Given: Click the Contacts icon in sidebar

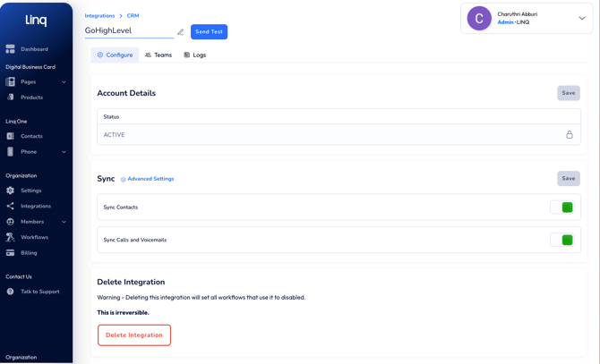Looking at the screenshot, I should [x=11, y=136].
